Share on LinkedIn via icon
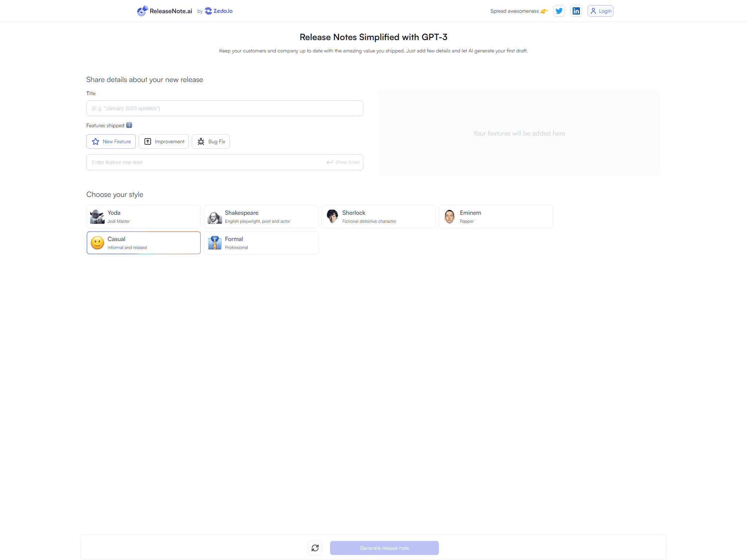Image resolution: width=747 pixels, height=560 pixels. click(576, 11)
